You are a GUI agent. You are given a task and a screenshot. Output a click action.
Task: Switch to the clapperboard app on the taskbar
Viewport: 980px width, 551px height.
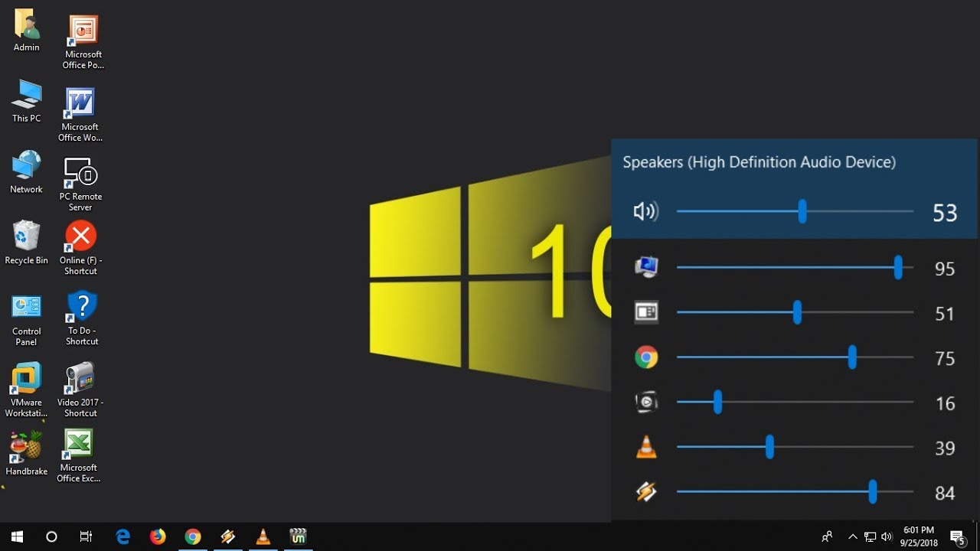point(298,536)
